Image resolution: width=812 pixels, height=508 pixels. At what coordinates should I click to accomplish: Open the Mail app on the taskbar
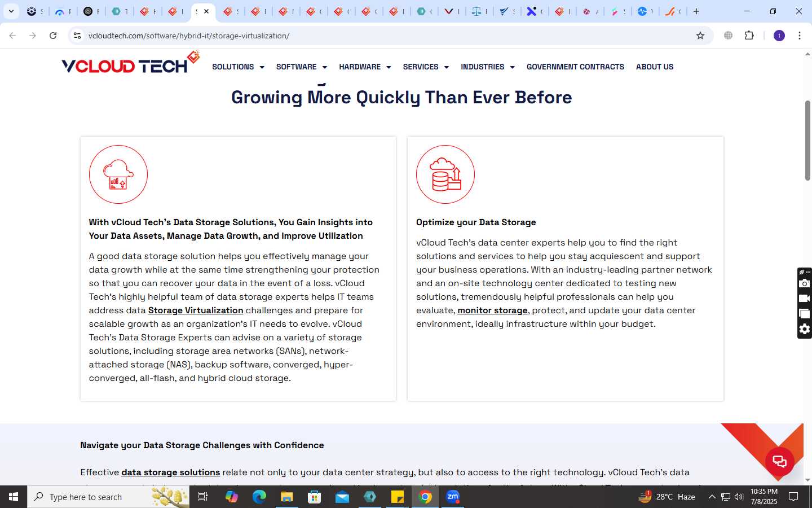pyautogui.click(x=342, y=497)
